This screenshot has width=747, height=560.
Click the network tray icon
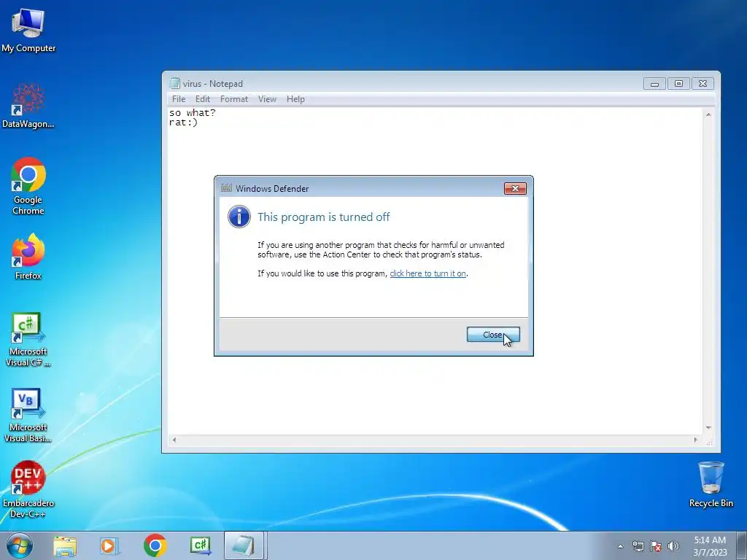638,546
